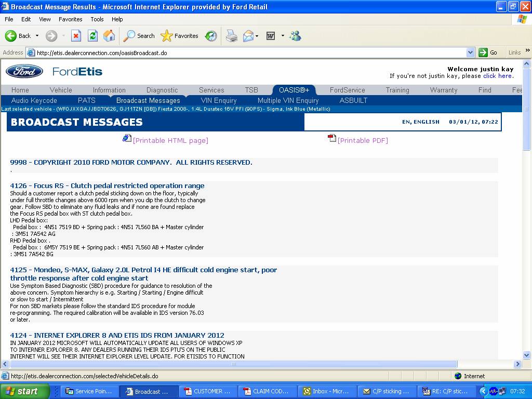Click the address bar URL field

point(251,52)
